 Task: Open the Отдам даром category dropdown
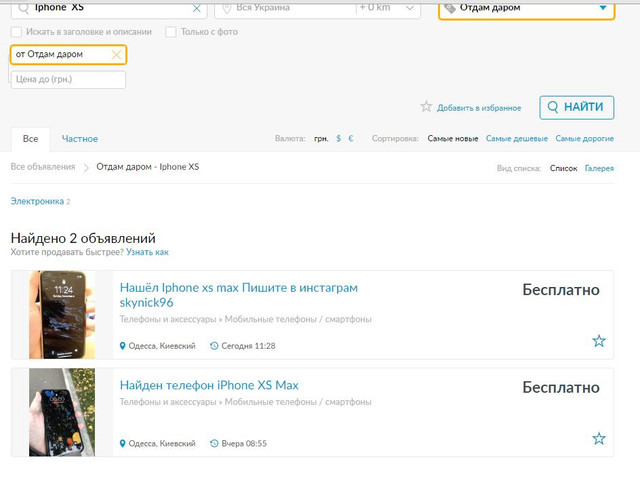(526, 8)
